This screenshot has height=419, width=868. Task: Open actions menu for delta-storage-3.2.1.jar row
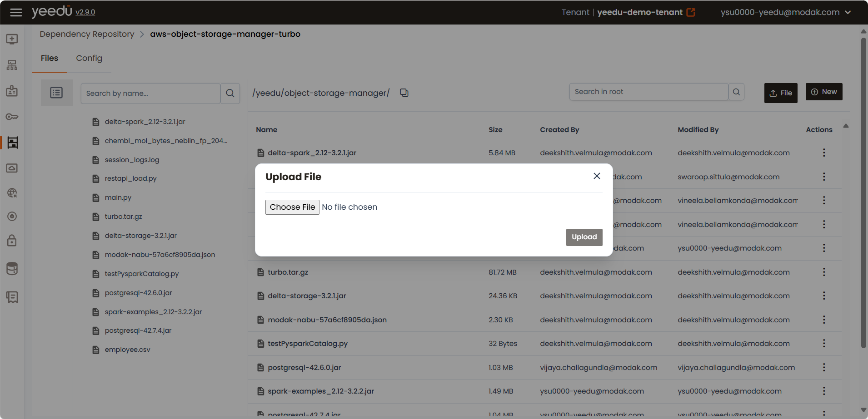(x=824, y=296)
